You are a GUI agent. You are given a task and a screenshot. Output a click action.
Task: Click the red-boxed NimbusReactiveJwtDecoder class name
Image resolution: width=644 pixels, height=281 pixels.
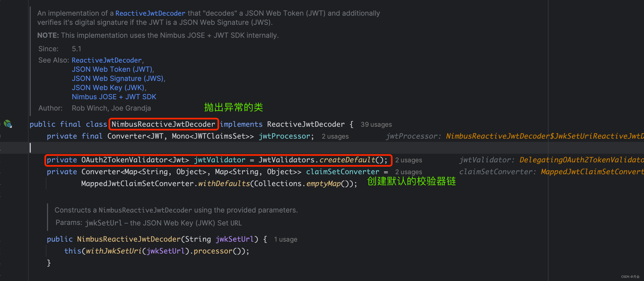[163, 124]
